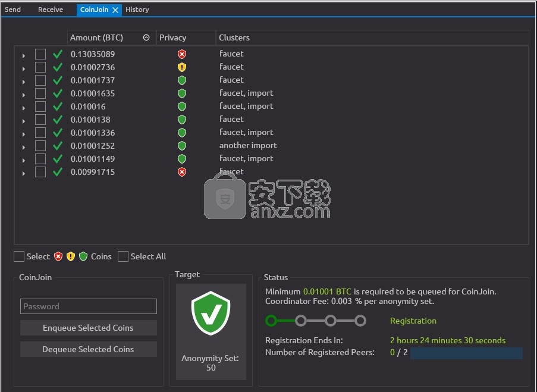Sort by the Privacy column header

[186, 37]
